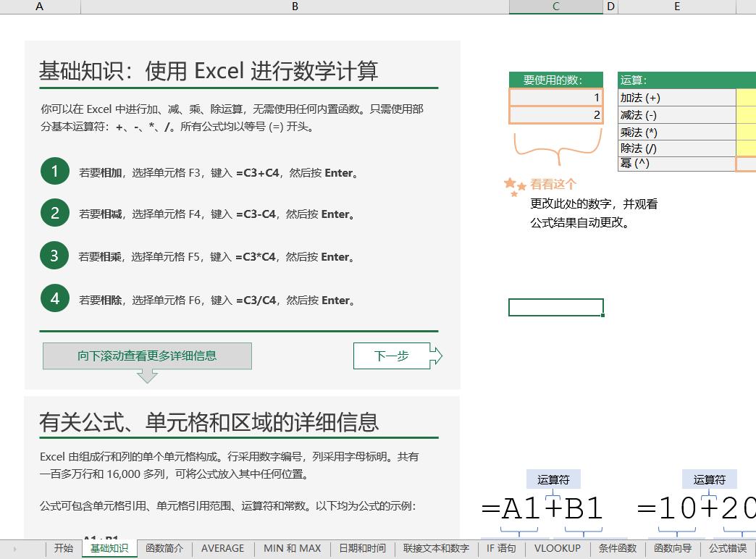The image size is (756, 559).
Task: Click the arrow beside the 下一步 button
Action: [x=434, y=356]
